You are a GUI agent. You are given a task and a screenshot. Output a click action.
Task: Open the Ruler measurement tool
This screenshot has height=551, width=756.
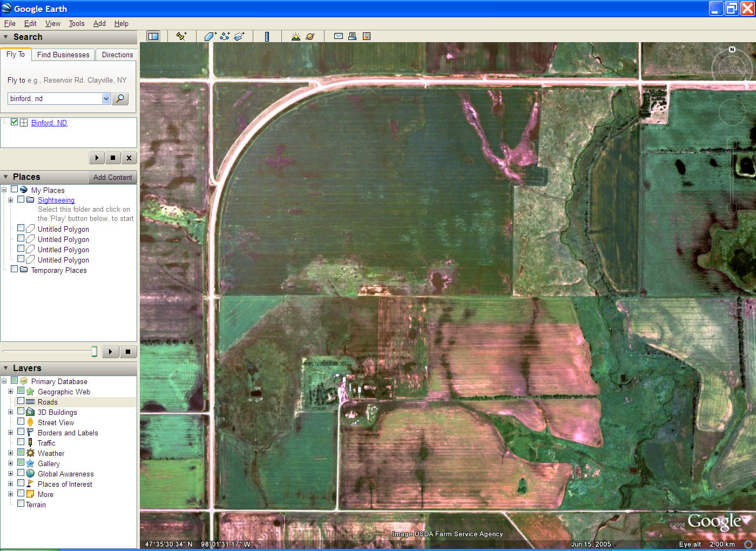tap(267, 36)
